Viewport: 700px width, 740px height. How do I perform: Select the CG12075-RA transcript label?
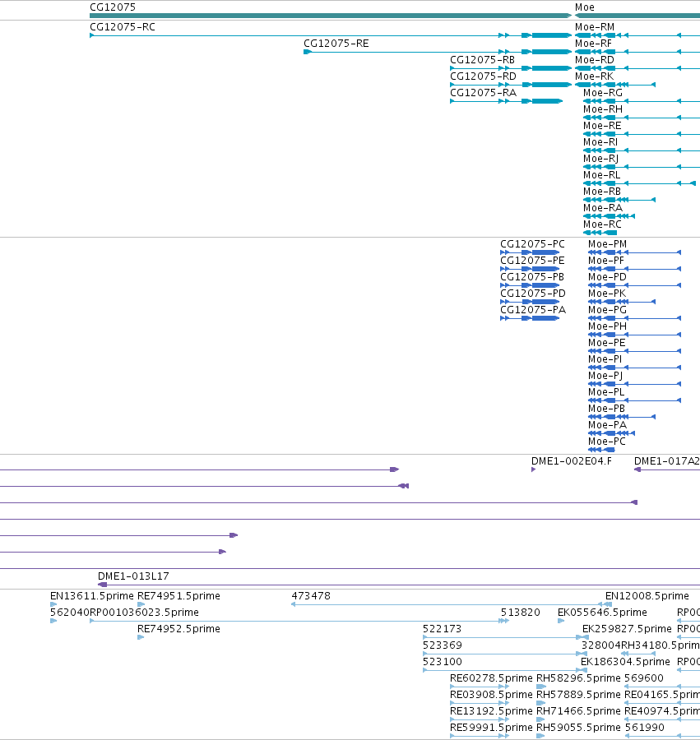(484, 93)
